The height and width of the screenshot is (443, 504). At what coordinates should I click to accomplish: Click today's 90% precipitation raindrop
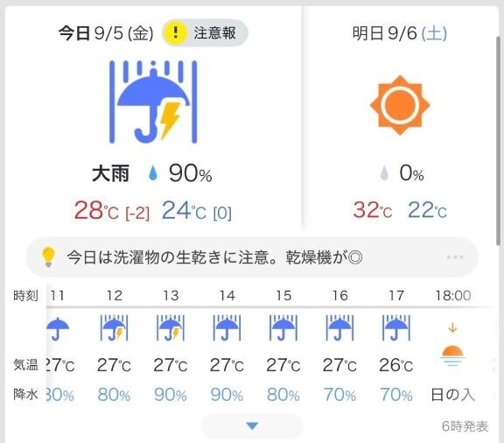[x=153, y=172]
